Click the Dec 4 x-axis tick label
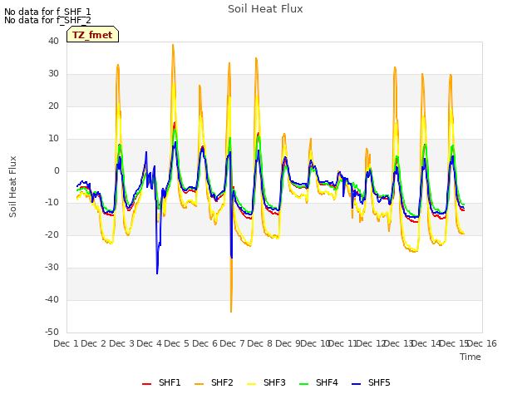This screenshot has width=532, height=399. [149, 343]
